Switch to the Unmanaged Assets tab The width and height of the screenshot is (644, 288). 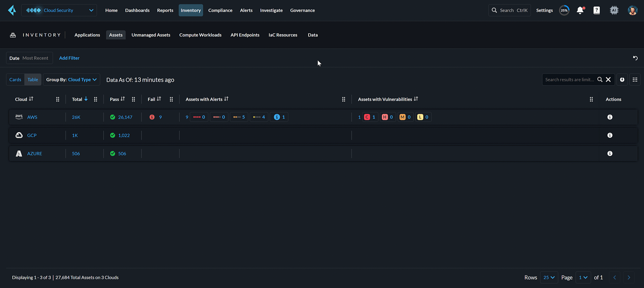pos(151,35)
